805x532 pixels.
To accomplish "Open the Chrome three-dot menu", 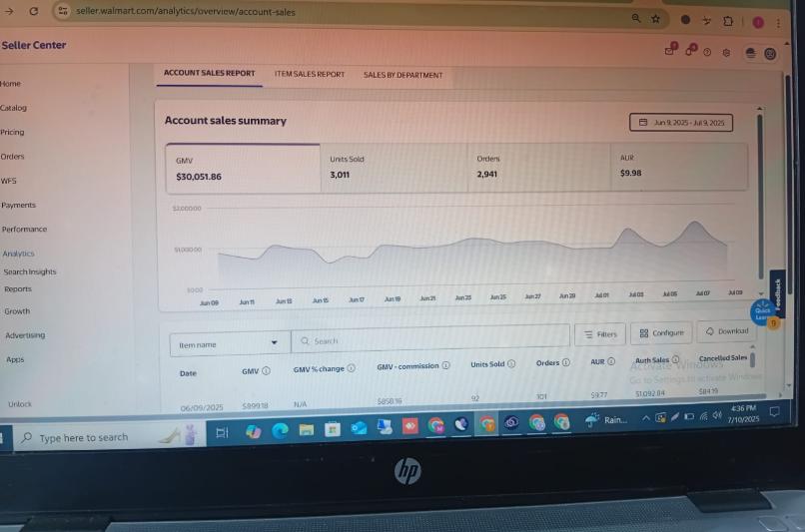I will [779, 24].
